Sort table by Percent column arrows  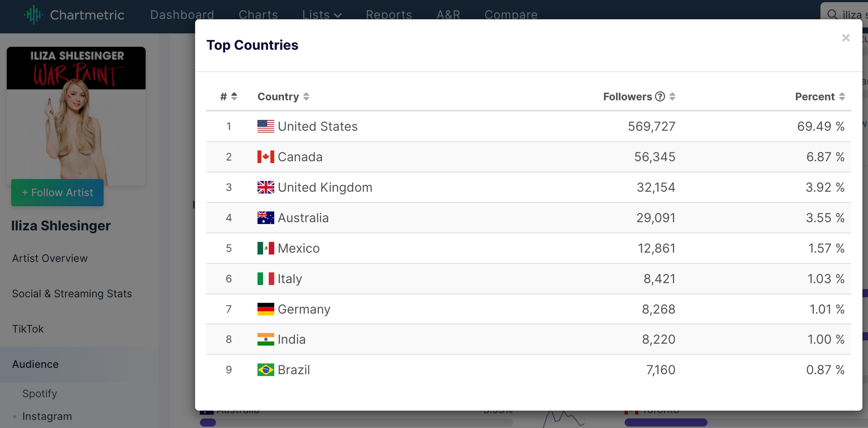pos(842,96)
